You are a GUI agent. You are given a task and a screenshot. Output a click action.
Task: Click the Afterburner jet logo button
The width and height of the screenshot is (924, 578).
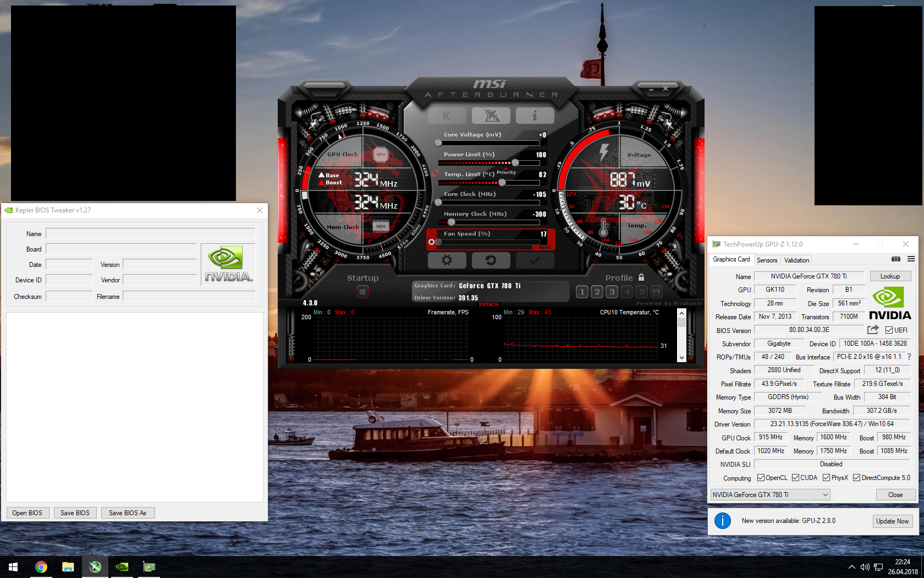point(491,116)
